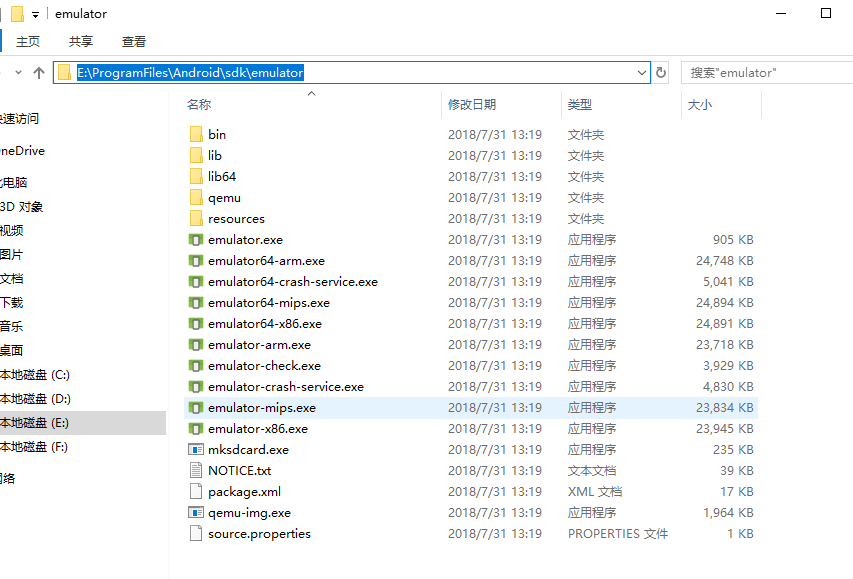Open the lib folder icon

coord(196,156)
